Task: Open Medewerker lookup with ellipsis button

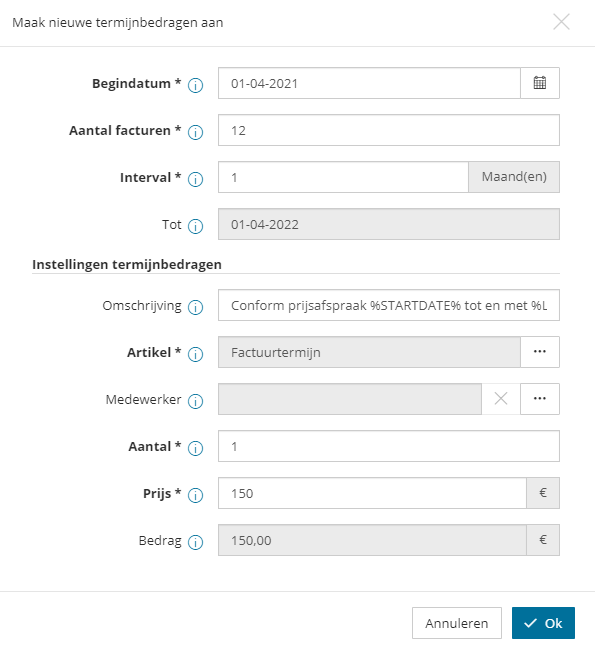Action: point(540,399)
